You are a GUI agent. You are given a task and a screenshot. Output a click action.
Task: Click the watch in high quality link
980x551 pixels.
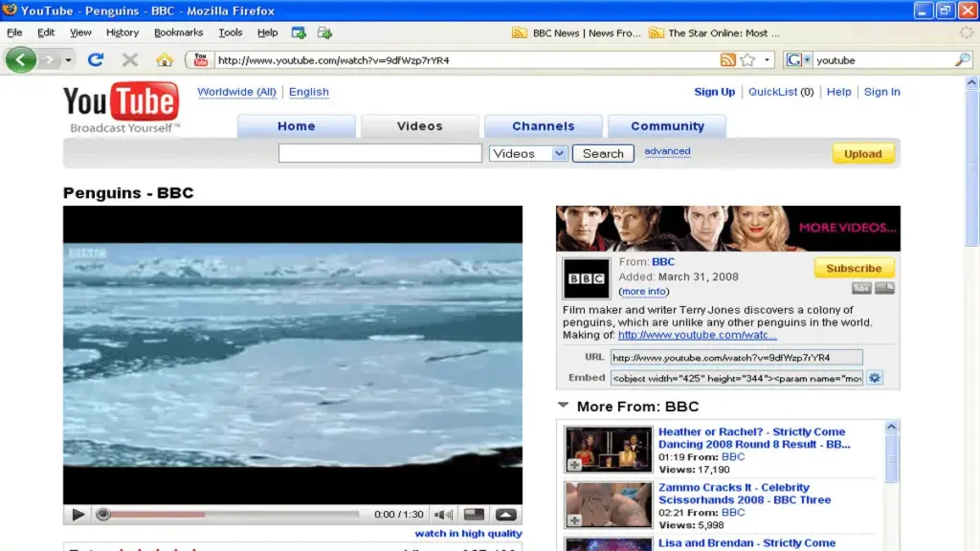468,534
